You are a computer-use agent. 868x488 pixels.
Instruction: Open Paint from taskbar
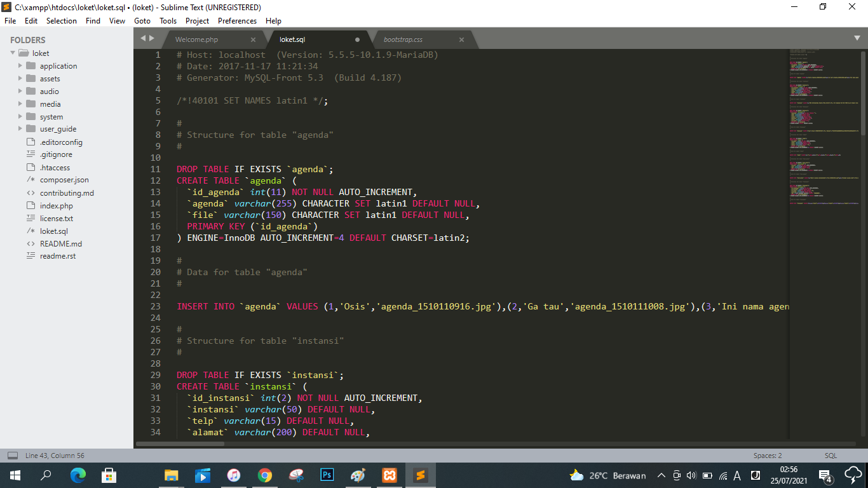358,475
